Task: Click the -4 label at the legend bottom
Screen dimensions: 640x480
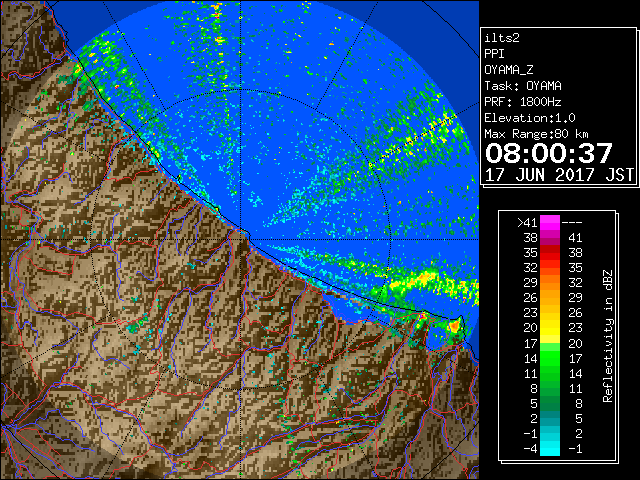Action: pyautogui.click(x=530, y=449)
